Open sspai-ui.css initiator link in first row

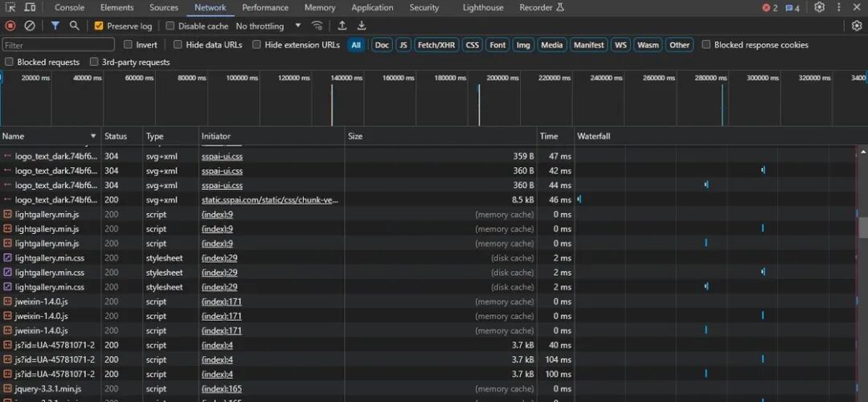click(x=222, y=156)
